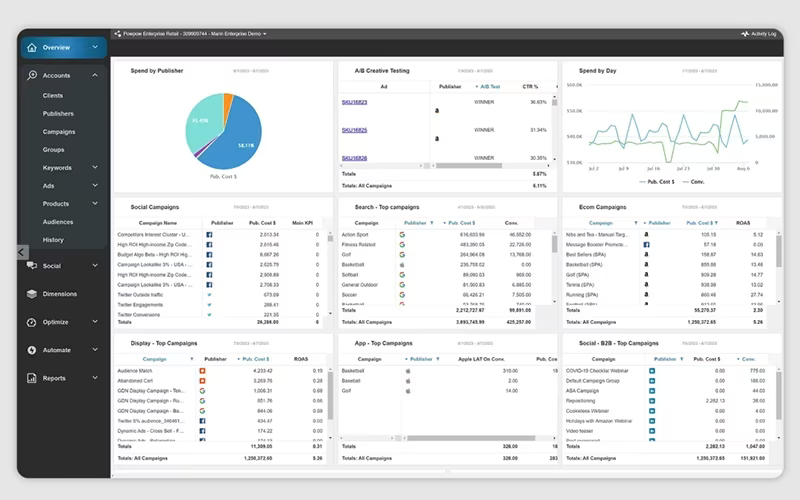The height and width of the screenshot is (500, 800).
Task: Sort A/B Creative Testing by A/B Test column
Action: (x=490, y=87)
